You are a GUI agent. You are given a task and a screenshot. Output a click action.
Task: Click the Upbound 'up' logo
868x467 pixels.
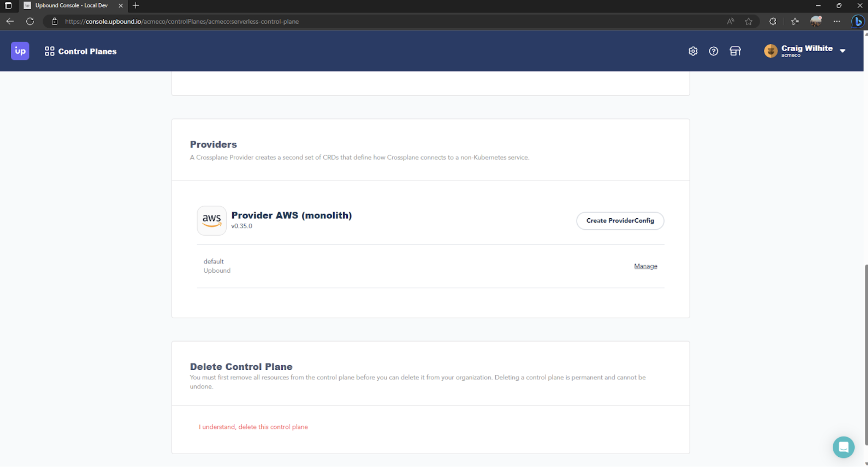(20, 51)
